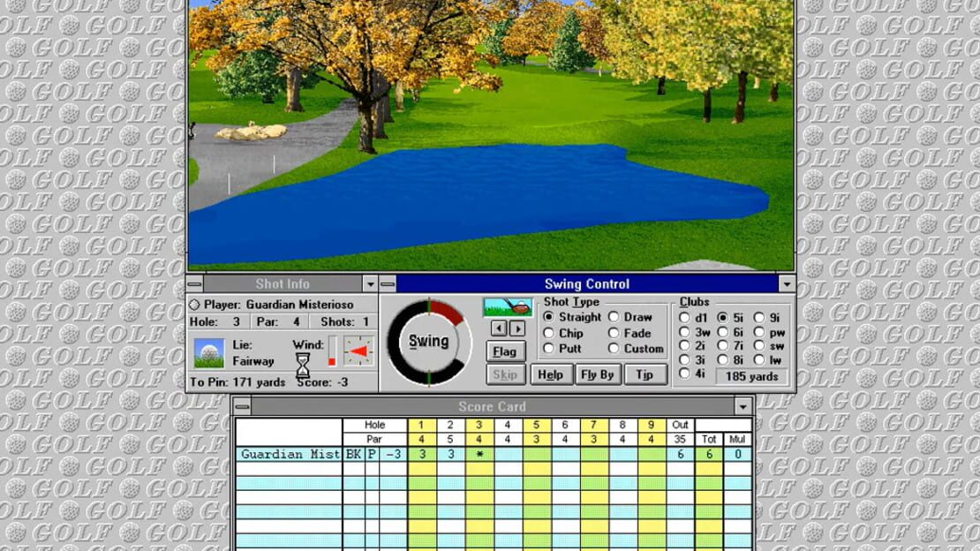Open the Score Card control menu box

tap(242, 406)
